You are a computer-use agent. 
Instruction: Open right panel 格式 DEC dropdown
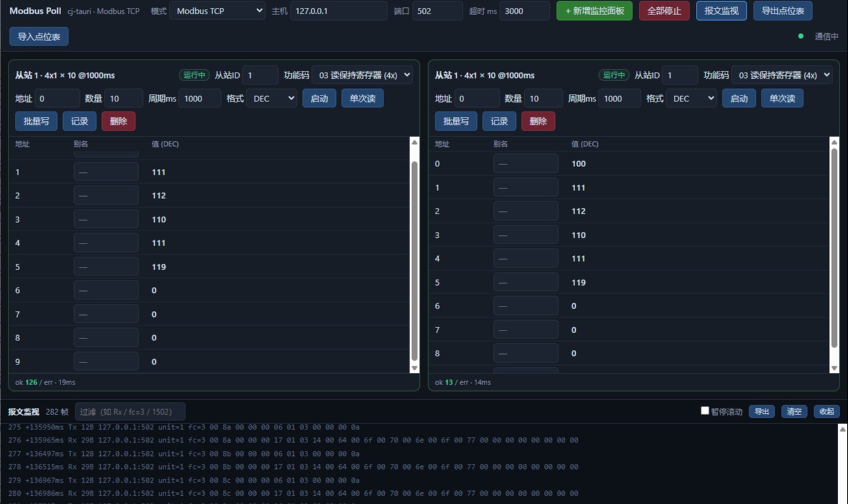coord(691,99)
